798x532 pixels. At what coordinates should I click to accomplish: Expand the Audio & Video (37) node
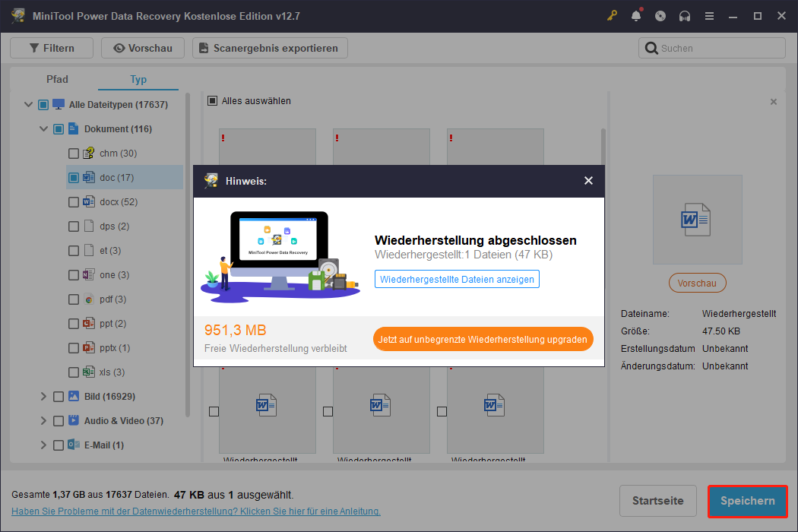point(43,420)
